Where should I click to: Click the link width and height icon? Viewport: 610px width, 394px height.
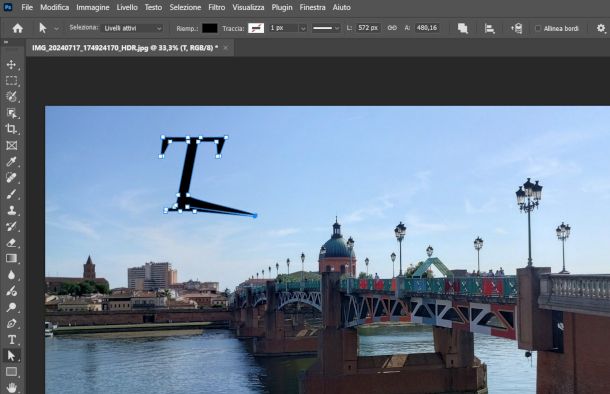tap(392, 28)
